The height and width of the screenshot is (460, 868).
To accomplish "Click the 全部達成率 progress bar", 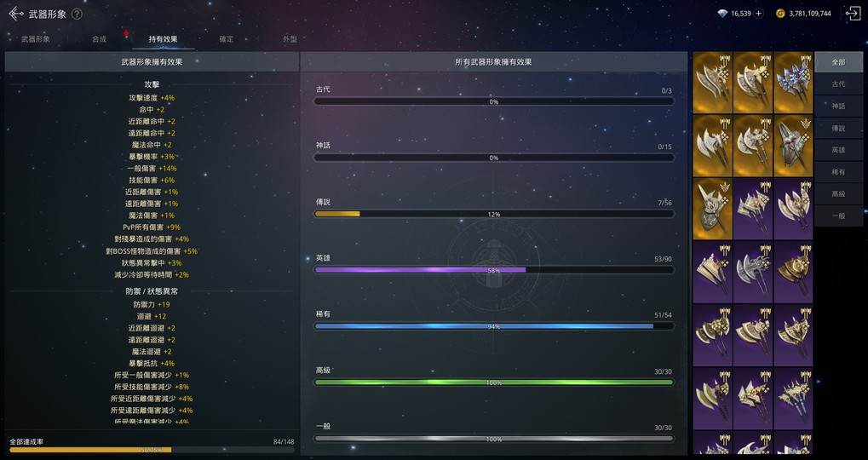I will point(152,450).
